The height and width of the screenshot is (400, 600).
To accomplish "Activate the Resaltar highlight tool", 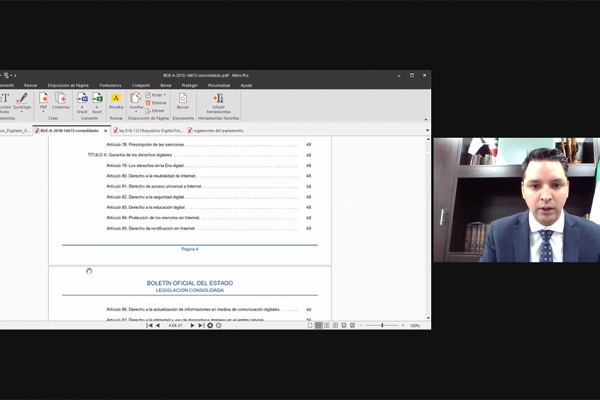I will click(116, 101).
